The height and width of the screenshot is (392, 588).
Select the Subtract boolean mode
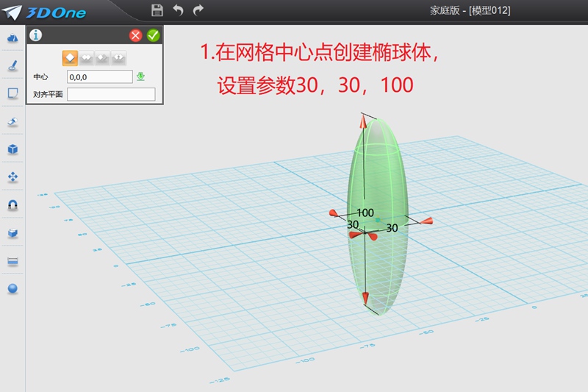click(x=102, y=58)
